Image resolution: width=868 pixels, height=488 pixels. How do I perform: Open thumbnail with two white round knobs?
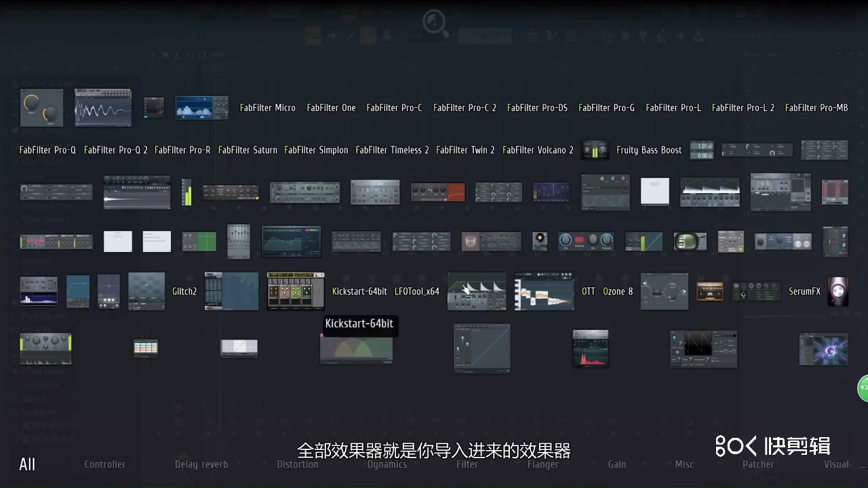pos(783,242)
